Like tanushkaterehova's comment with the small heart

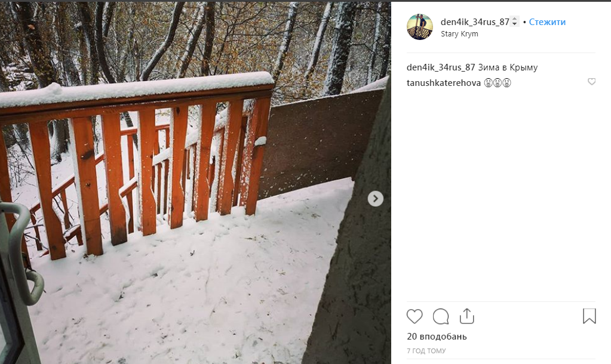591,81
